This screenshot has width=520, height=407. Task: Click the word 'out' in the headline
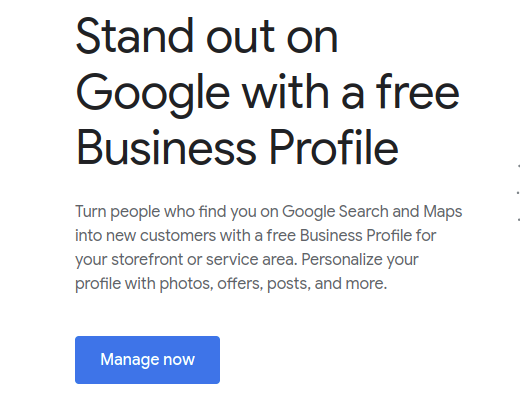point(240,37)
